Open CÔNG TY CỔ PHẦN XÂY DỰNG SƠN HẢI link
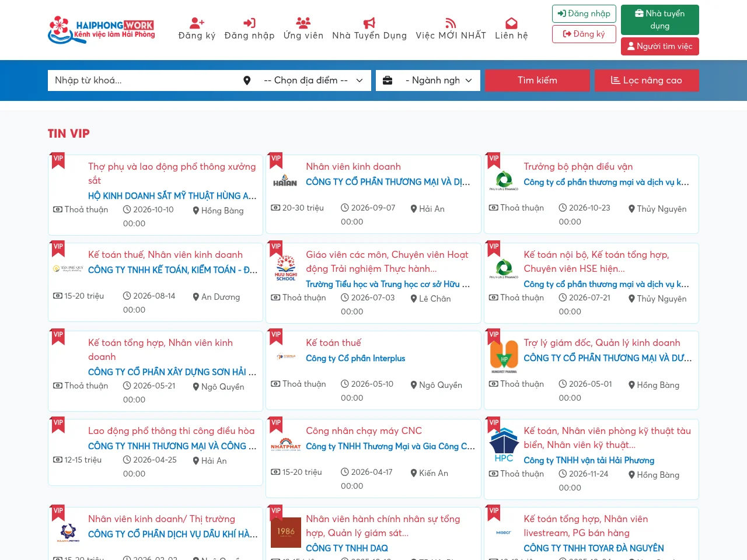 coord(172,372)
